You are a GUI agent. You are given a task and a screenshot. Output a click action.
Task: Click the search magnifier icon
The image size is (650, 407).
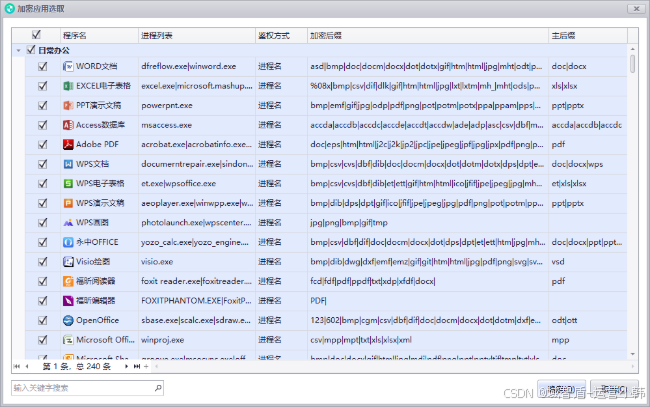click(x=158, y=388)
